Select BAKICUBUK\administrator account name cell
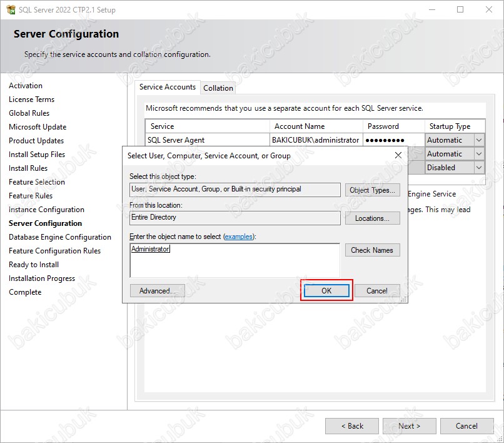Screen dimensions: 504x443 pos(316,140)
